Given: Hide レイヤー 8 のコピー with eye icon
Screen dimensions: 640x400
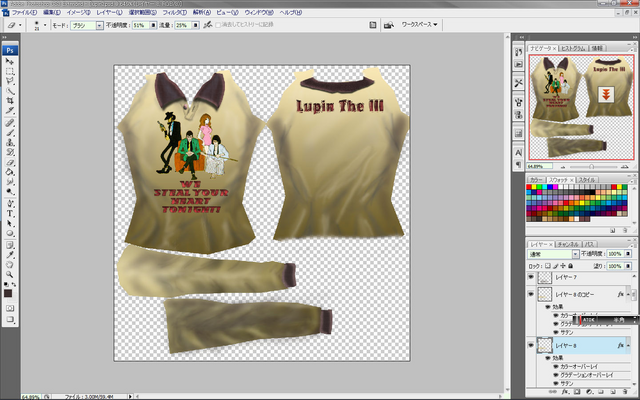Looking at the screenshot, I should click(531, 294).
